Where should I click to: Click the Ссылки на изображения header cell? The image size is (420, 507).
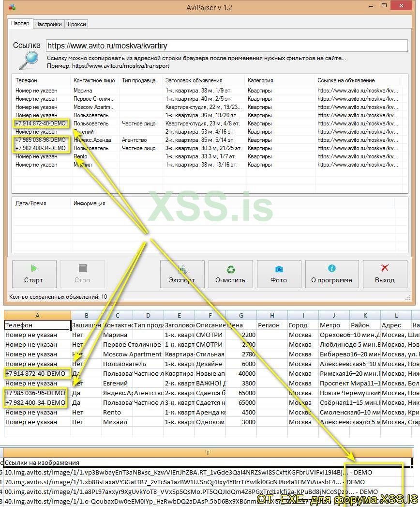point(208,463)
